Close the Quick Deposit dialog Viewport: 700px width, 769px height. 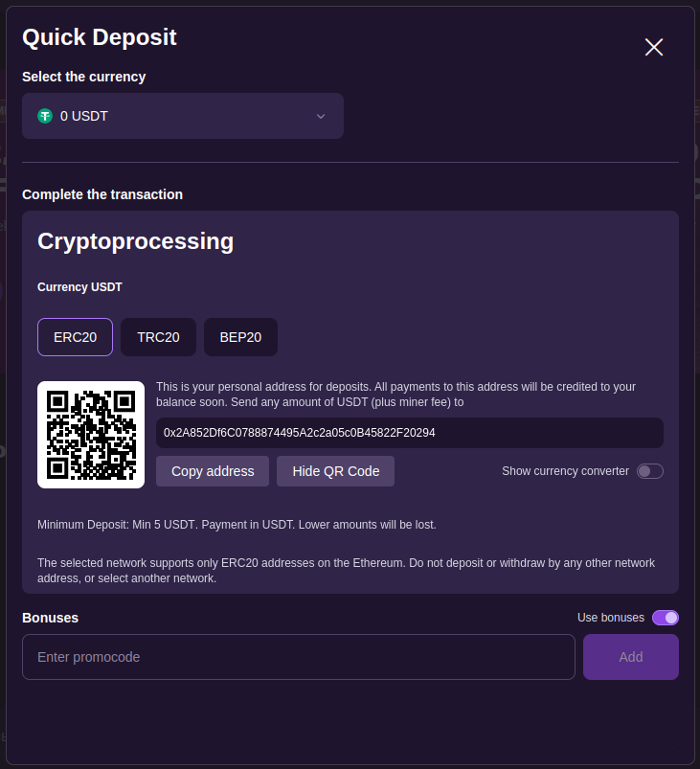pos(654,47)
